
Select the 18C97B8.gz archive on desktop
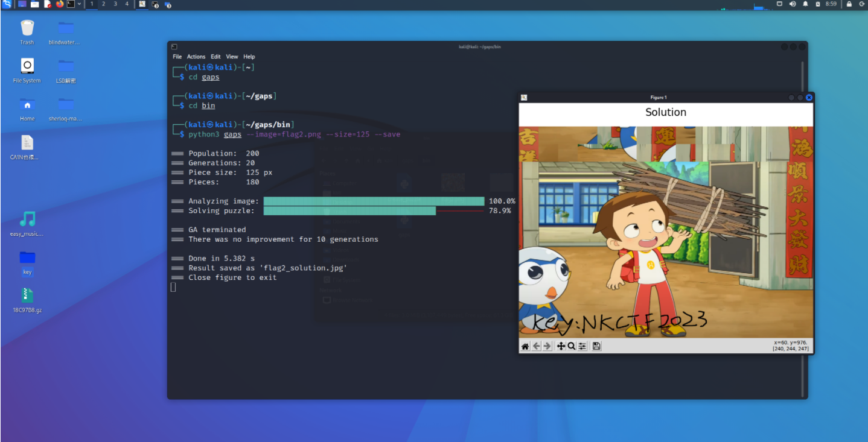[27, 300]
